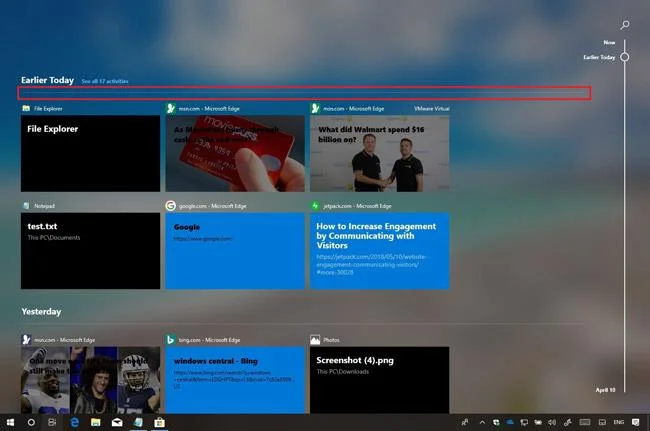650x431 pixels.
Task: Open the People icon in system tray
Action: [465, 422]
